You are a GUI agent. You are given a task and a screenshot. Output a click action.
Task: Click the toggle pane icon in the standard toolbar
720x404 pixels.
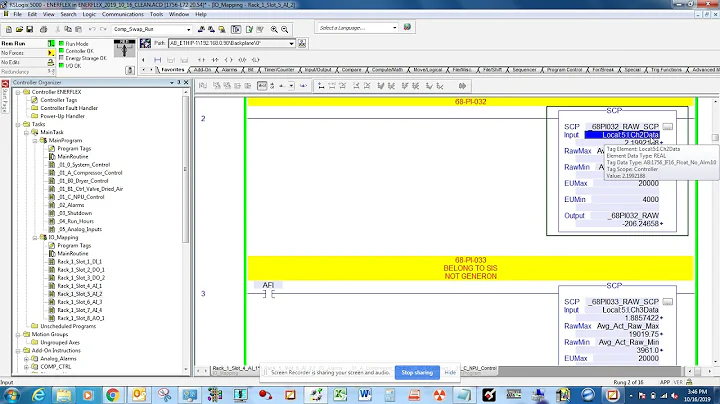pos(236,29)
